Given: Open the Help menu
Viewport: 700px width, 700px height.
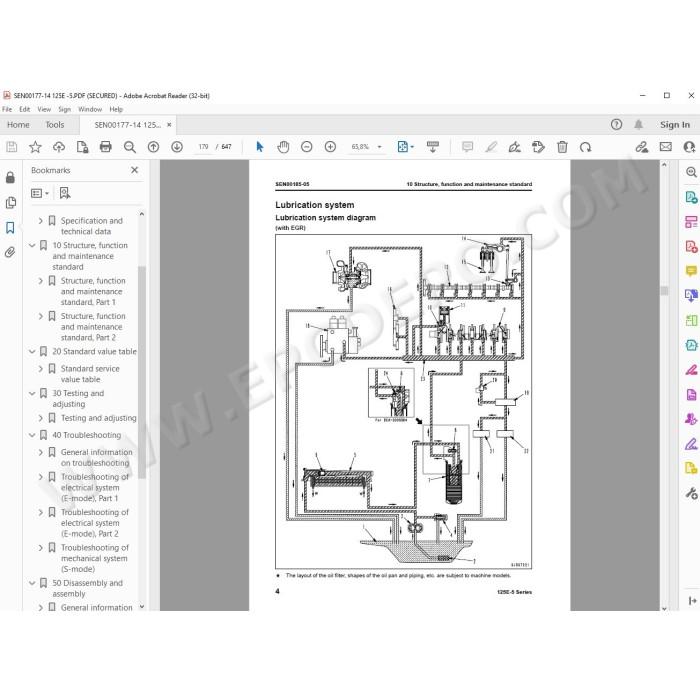Looking at the screenshot, I should pyautogui.click(x=116, y=109).
